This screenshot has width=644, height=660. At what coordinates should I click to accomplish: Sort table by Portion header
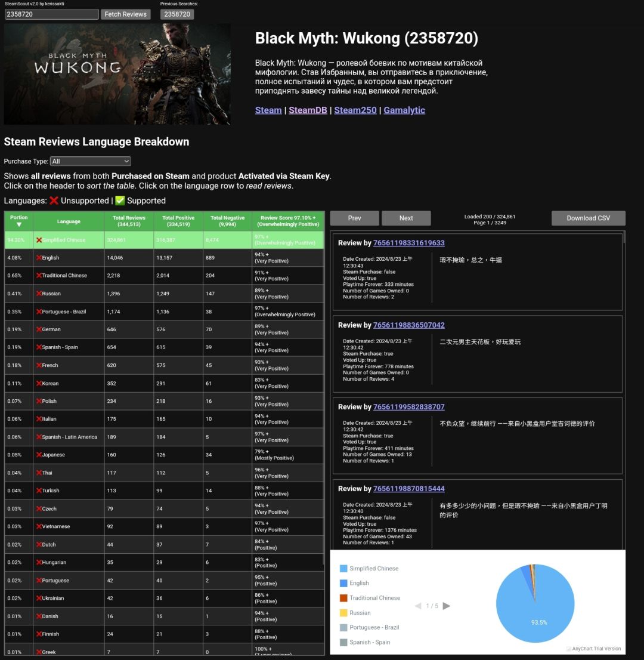click(19, 221)
